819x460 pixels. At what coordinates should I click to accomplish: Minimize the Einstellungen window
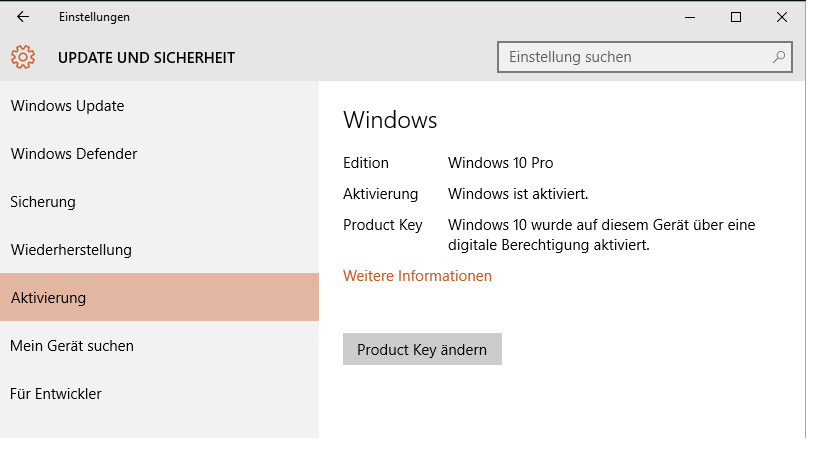coord(690,17)
